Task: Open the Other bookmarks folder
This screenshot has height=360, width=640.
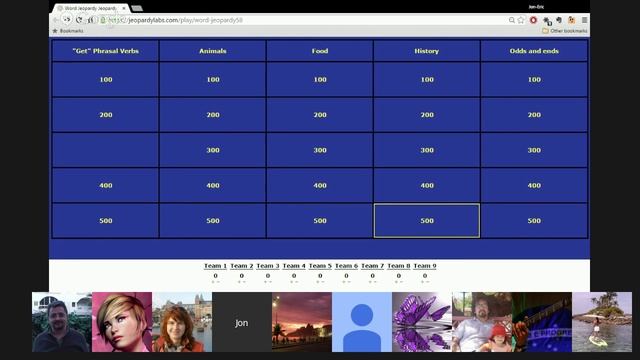Action: [564, 31]
